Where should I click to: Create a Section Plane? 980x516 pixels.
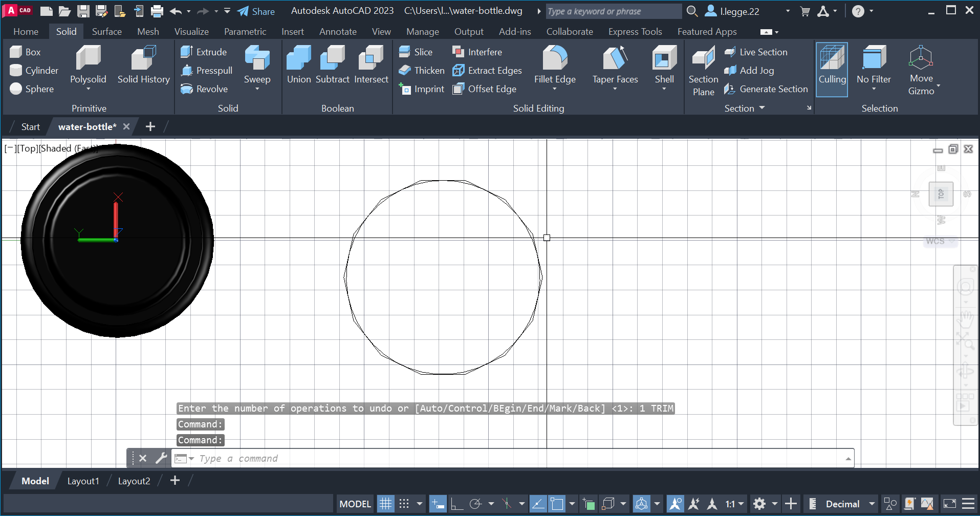click(704, 70)
